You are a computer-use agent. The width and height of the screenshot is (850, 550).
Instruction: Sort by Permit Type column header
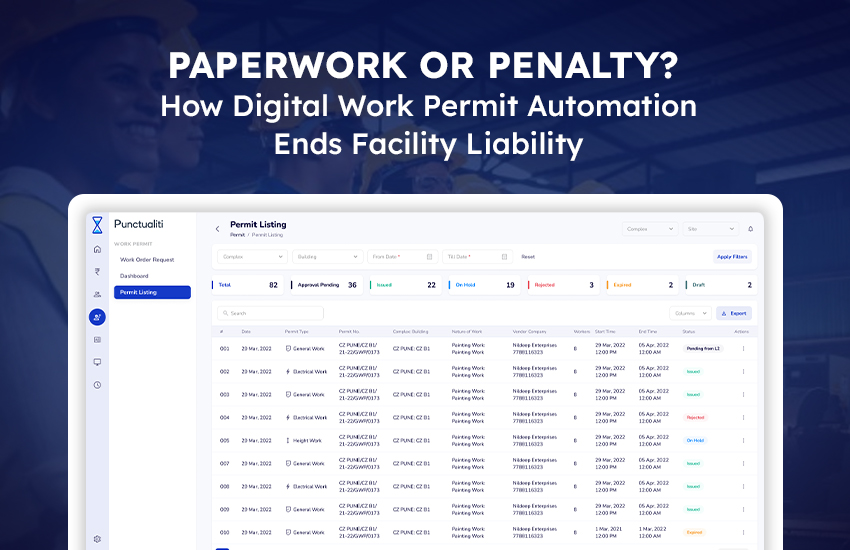[x=297, y=332]
